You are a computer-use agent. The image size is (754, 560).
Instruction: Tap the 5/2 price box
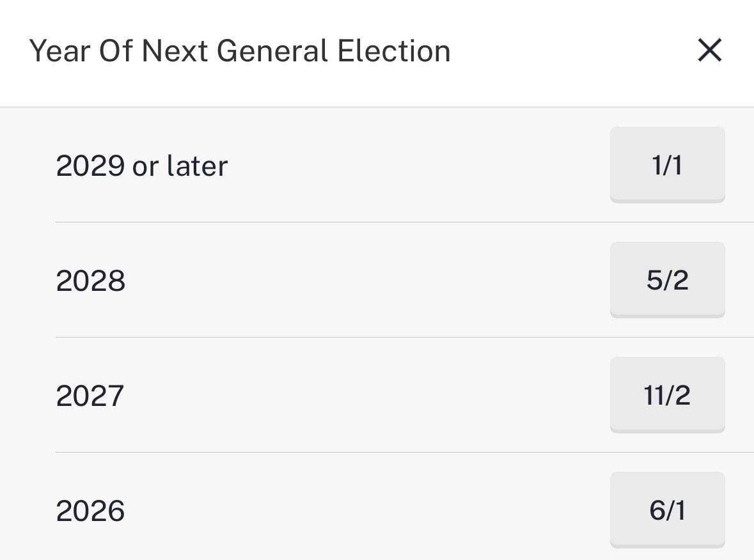[x=668, y=280]
